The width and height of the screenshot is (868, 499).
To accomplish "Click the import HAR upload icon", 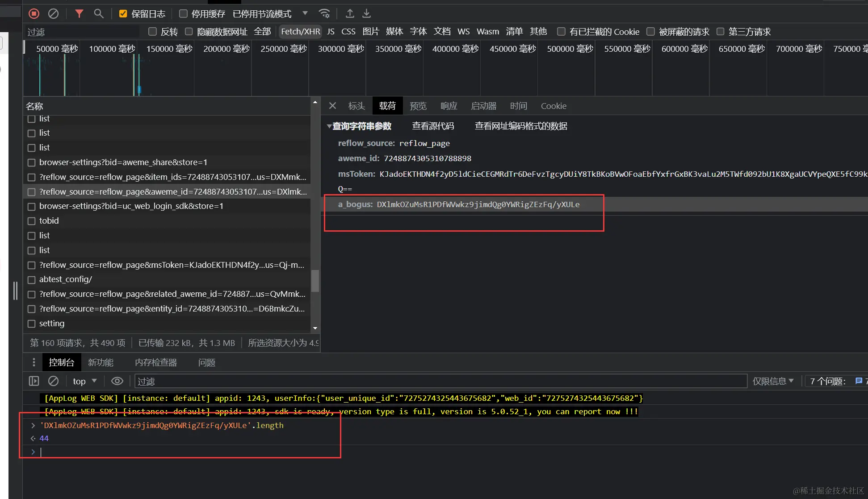I will coord(350,14).
